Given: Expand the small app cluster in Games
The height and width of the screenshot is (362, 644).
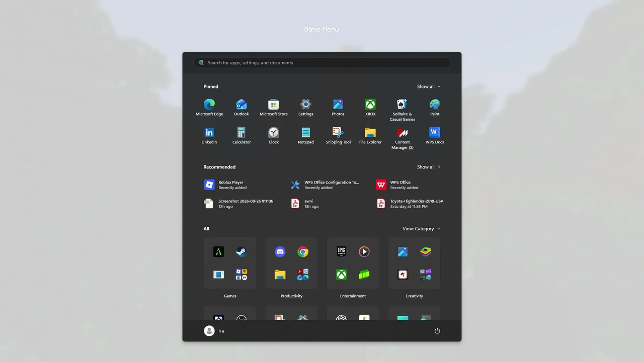Looking at the screenshot, I should pos(242,275).
